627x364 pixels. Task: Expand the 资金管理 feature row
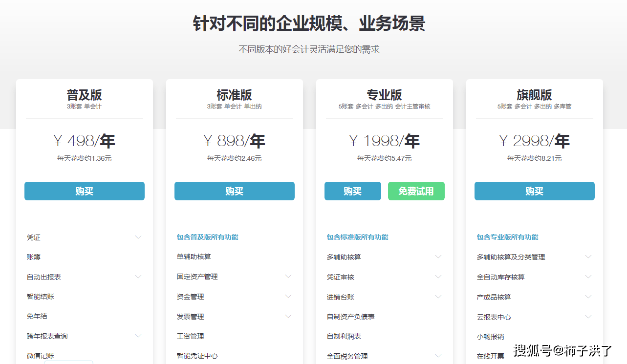point(288,296)
